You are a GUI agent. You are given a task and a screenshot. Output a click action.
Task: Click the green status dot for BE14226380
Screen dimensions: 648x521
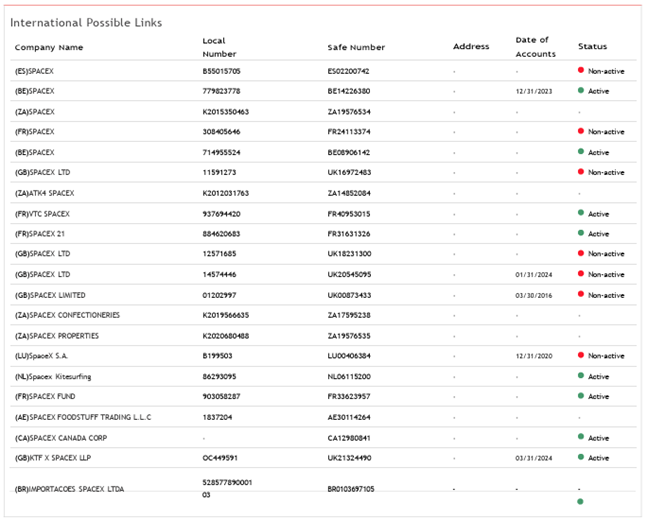pyautogui.click(x=581, y=90)
